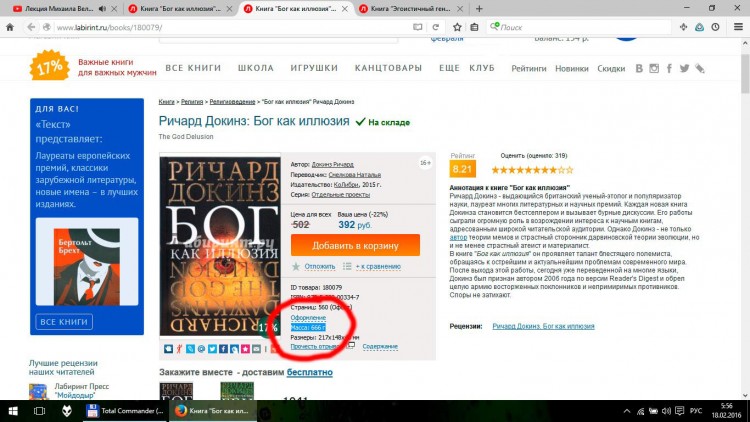
Task: Click the Firefox home button
Action: 10,27
